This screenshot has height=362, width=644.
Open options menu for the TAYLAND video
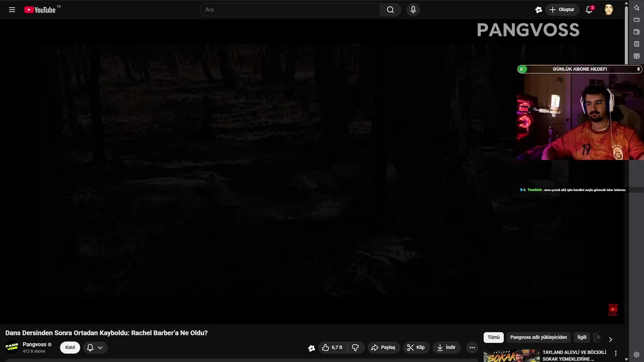615,353
